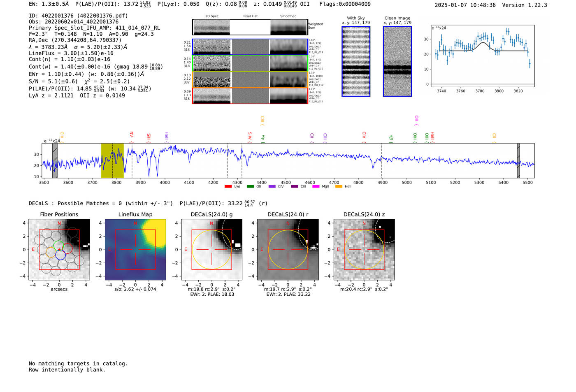Click the '2025-01-07 10:48:36' timestamp
Image resolution: width=576 pixels, height=392 pixels.
[465, 5]
